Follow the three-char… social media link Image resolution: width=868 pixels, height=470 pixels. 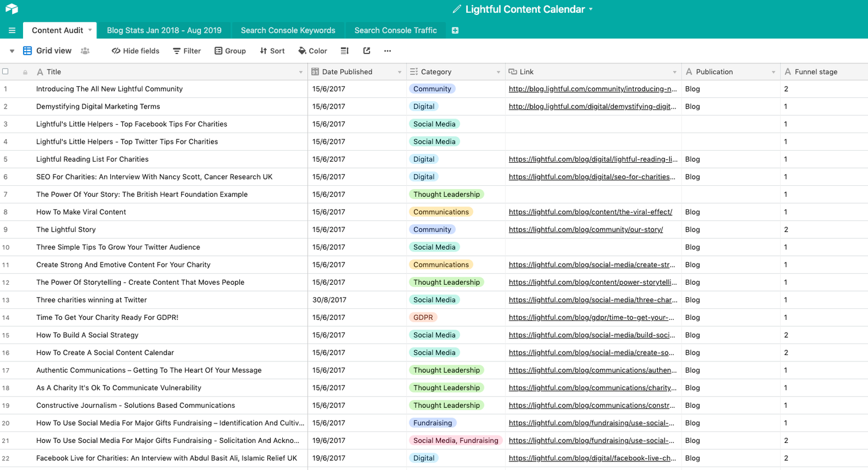(593, 300)
